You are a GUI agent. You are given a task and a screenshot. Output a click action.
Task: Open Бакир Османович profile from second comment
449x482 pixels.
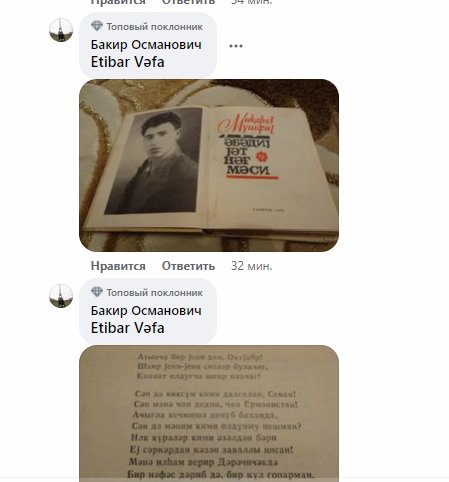coord(146,311)
